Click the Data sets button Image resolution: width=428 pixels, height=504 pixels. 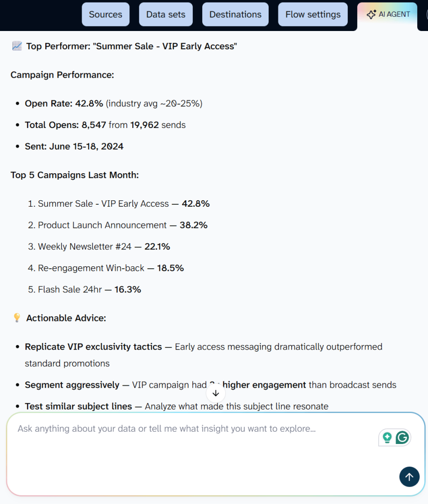pos(165,14)
